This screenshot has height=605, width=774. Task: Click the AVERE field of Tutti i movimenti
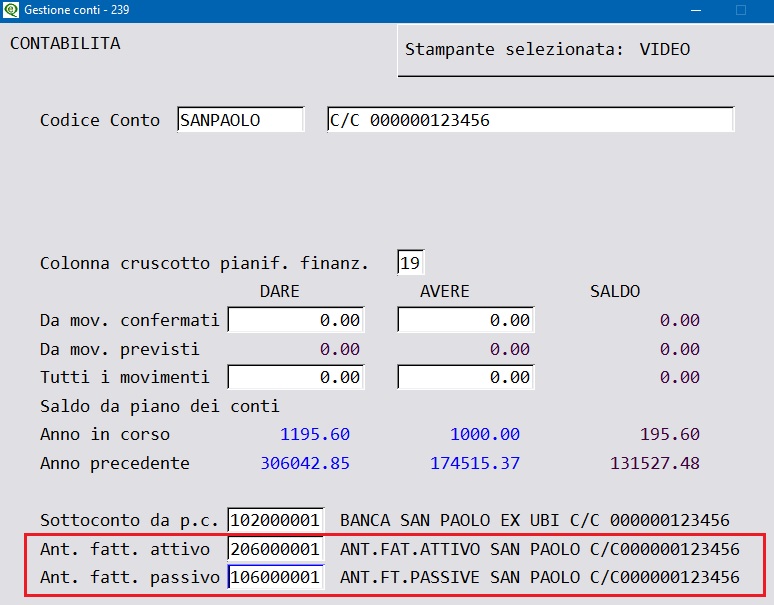click(466, 377)
